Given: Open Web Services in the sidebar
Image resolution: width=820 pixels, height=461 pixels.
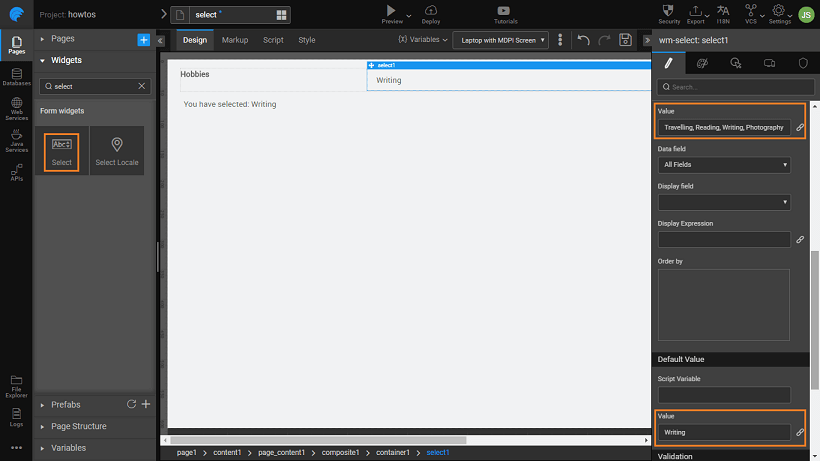Looking at the screenshot, I should click(16, 108).
